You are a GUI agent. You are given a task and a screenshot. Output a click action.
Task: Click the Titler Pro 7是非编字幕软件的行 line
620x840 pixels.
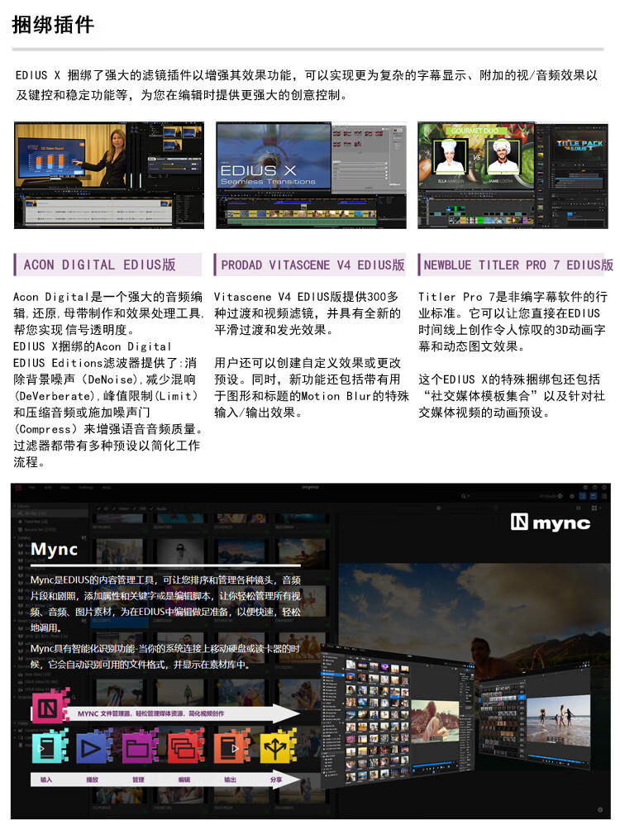[513, 297]
